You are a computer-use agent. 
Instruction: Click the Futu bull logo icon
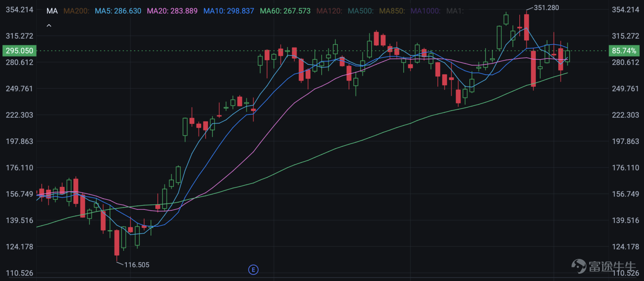click(579, 266)
